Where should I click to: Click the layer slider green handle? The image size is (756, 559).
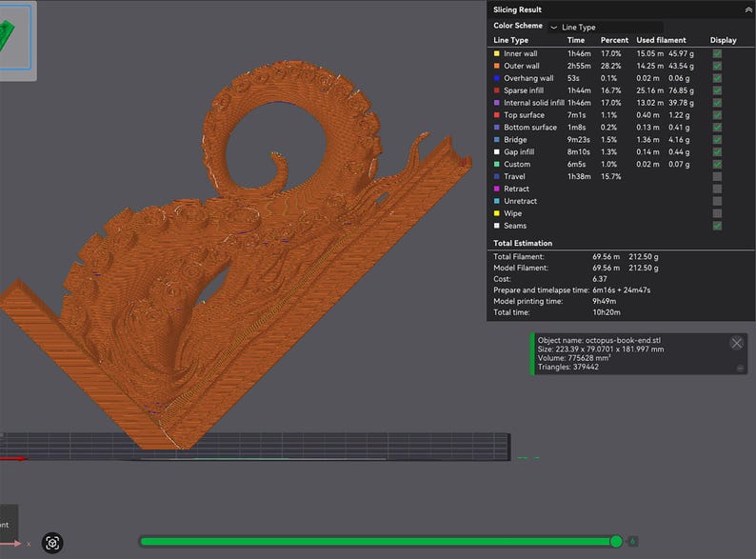(x=616, y=541)
